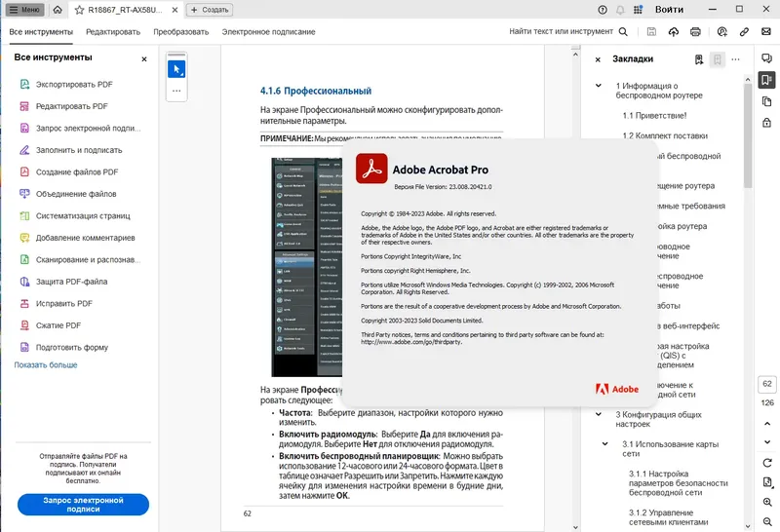Viewport: 780px width, 532px height.
Task: Open Закладки panel options ellipsis
Action: 736,59
